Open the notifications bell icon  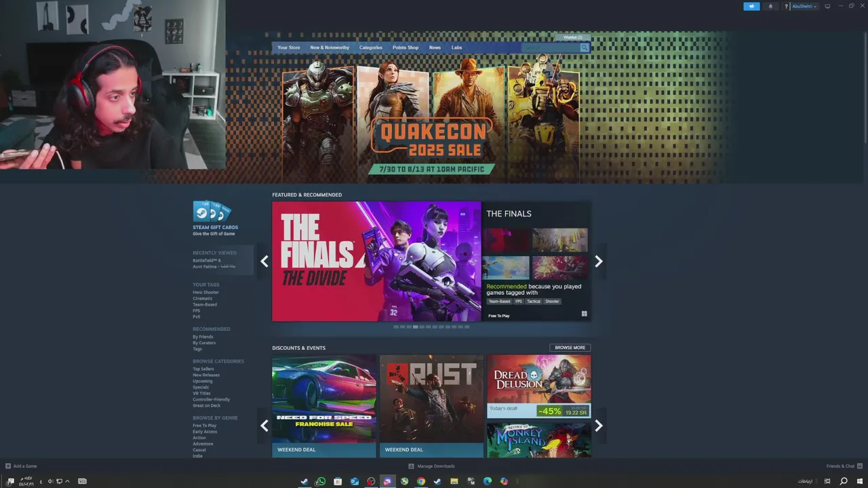click(770, 6)
